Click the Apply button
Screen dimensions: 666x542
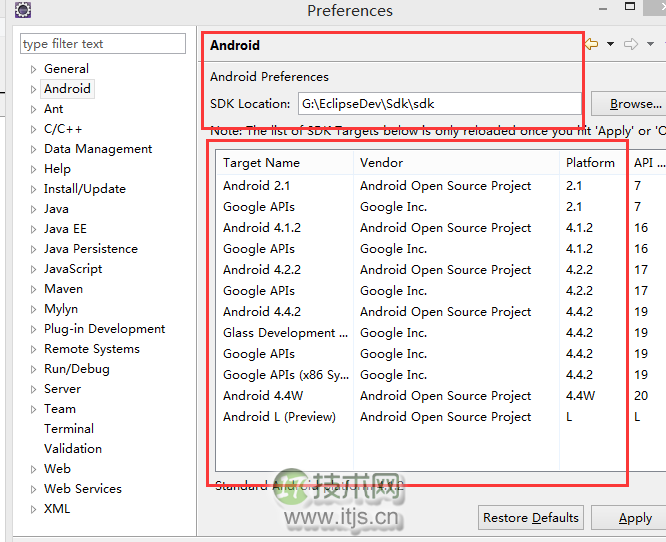click(629, 518)
